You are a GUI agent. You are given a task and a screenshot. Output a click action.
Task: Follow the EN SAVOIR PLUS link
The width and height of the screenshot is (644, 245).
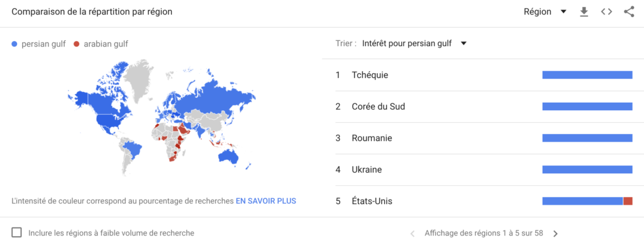(x=266, y=202)
